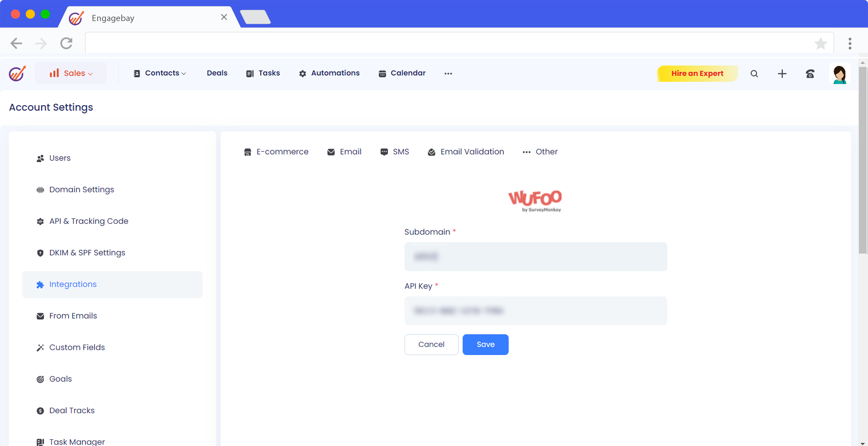Click the browser reload icon

(x=66, y=43)
